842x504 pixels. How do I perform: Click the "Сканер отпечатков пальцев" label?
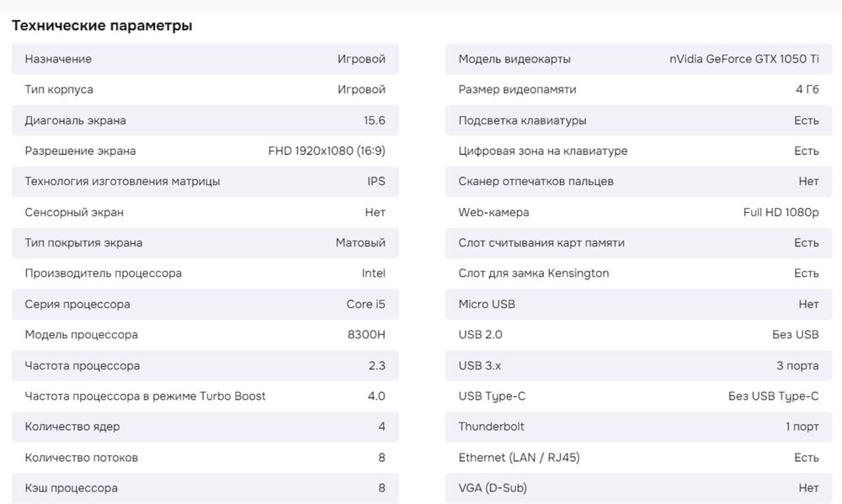point(536,182)
